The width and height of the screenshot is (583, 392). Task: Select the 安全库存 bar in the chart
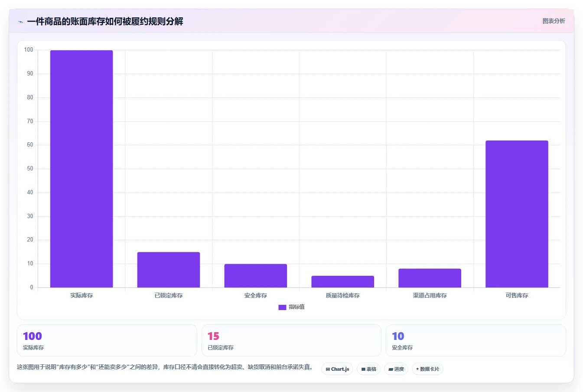(256, 276)
